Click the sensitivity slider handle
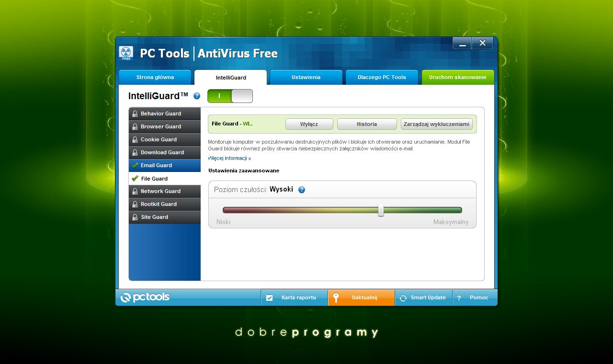The width and height of the screenshot is (613, 364). 381,210
